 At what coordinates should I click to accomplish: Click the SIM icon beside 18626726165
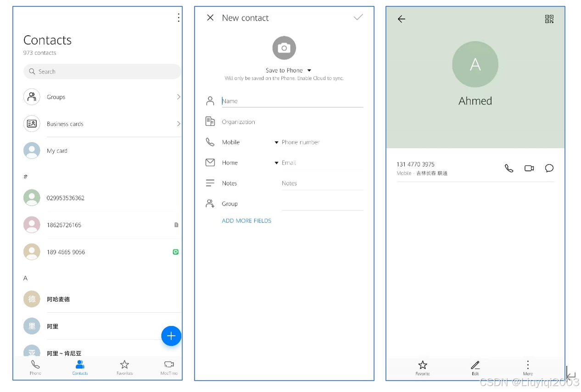pyautogui.click(x=176, y=225)
